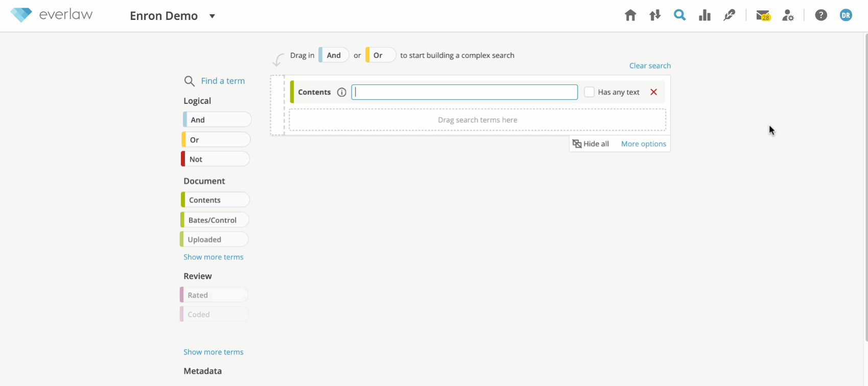This screenshot has height=386, width=868.
Task: Select the Rated review term
Action: pos(214,295)
